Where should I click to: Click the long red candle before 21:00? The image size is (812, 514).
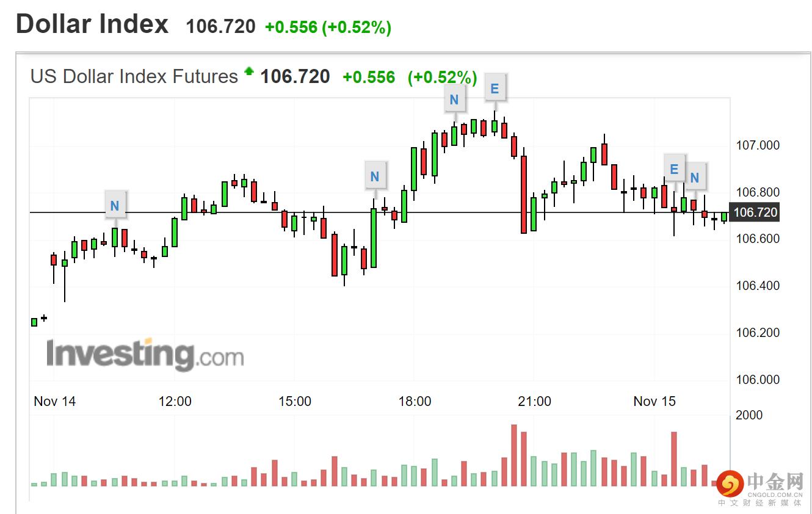click(524, 194)
